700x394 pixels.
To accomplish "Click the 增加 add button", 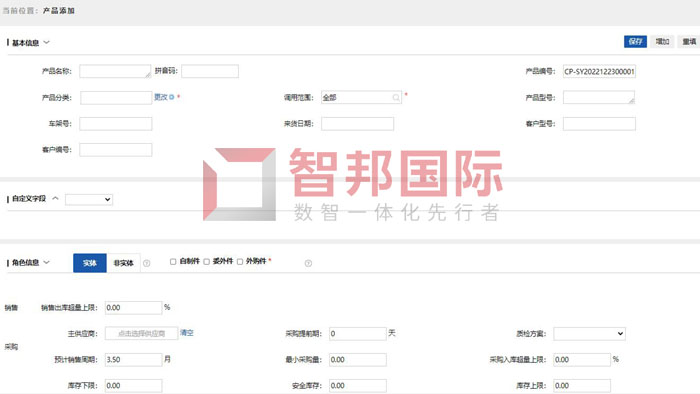I will 662,41.
